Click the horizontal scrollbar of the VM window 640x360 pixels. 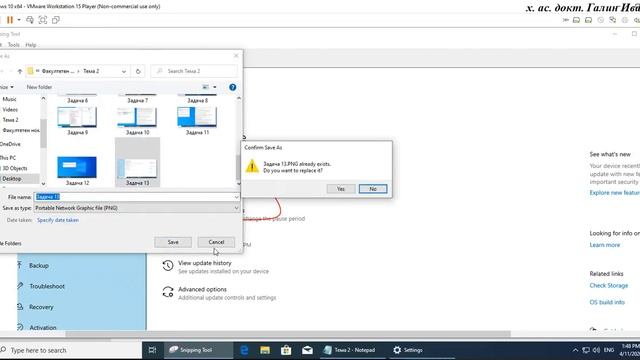pos(288,333)
